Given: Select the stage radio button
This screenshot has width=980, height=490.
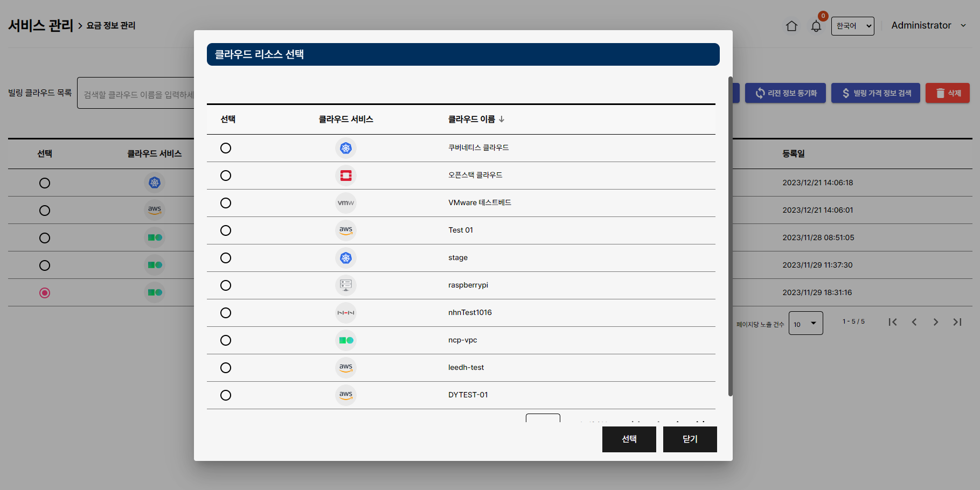Looking at the screenshot, I should [226, 258].
